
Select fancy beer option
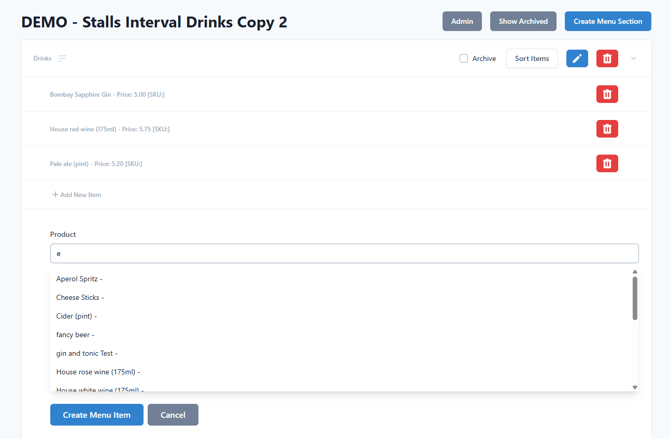pyautogui.click(x=75, y=335)
